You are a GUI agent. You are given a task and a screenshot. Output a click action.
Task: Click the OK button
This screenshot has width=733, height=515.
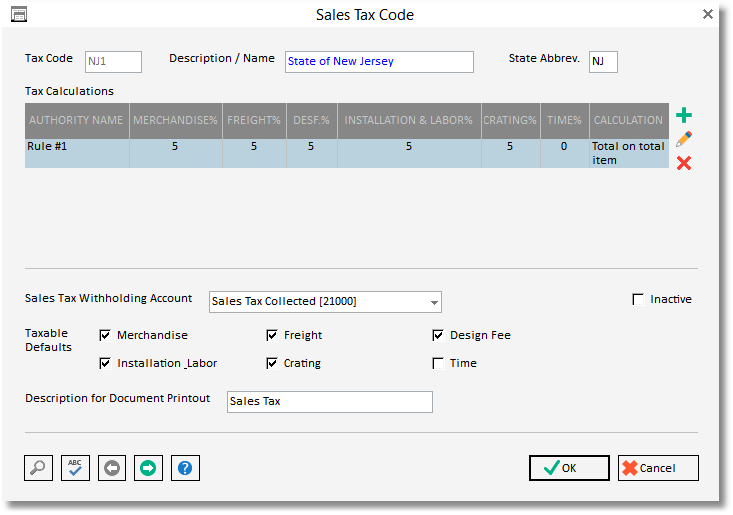(569, 468)
